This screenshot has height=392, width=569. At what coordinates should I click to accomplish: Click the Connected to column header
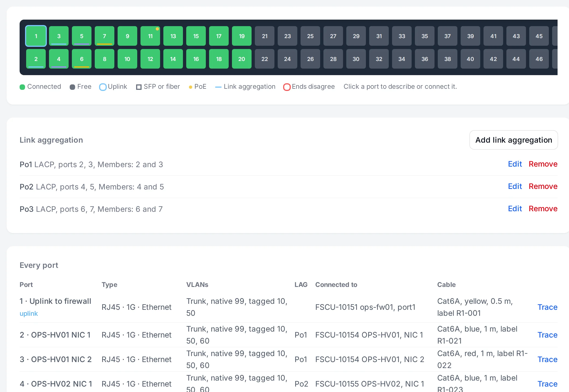coord(336,285)
